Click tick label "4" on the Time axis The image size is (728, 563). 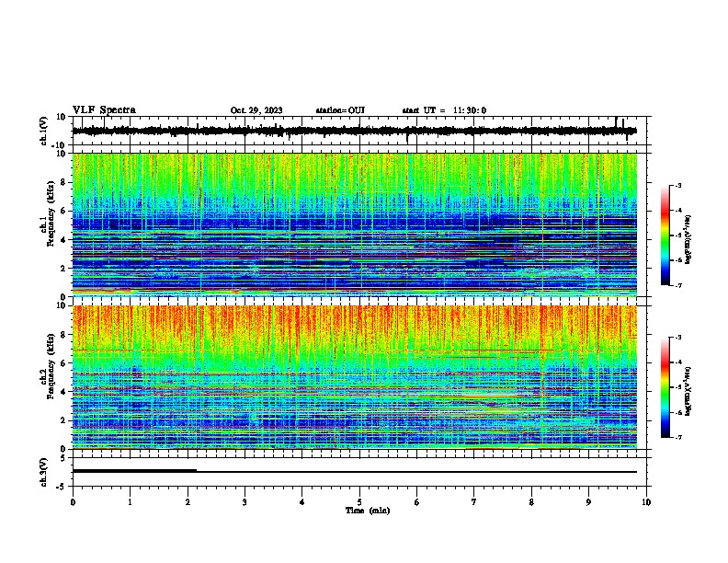(x=302, y=502)
